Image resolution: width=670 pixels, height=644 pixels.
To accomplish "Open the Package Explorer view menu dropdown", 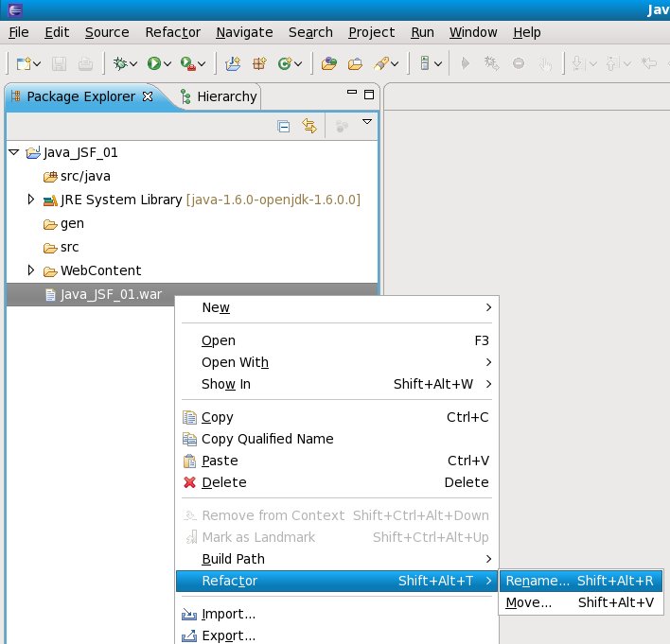I will pos(367,123).
